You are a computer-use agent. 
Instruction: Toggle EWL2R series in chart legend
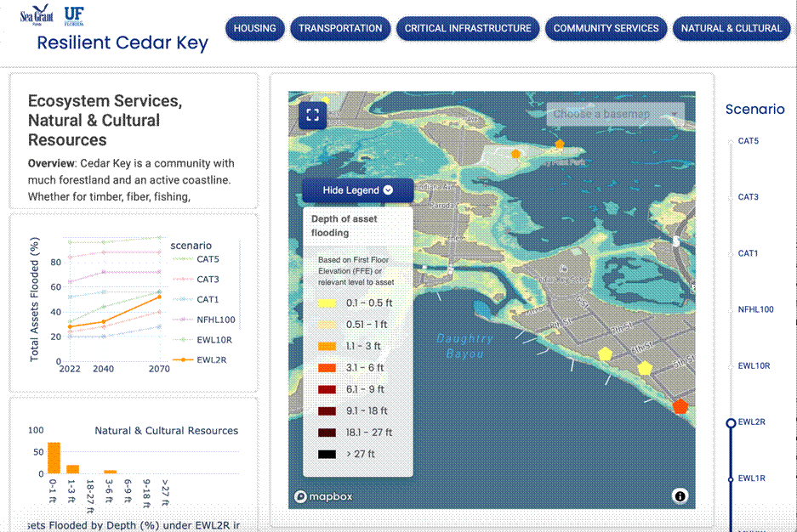click(200, 360)
